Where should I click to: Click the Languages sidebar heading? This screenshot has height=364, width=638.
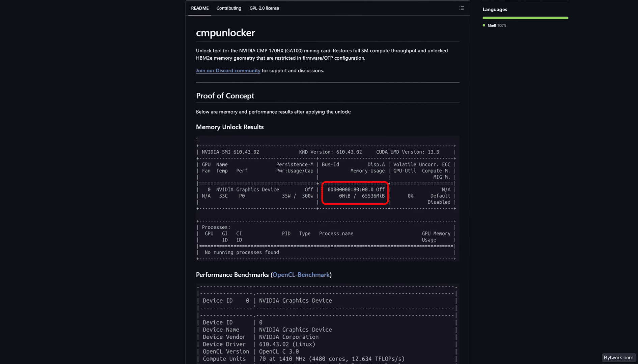(x=495, y=9)
